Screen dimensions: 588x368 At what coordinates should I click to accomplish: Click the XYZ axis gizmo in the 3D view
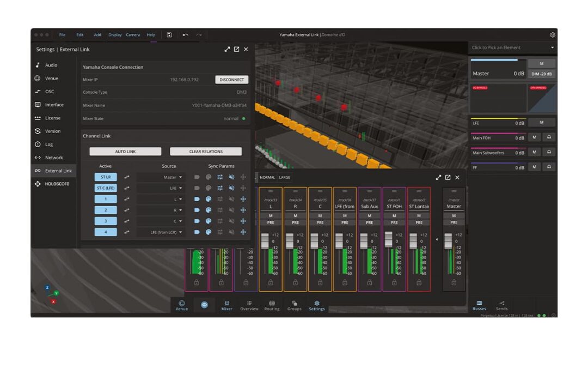tap(51, 295)
